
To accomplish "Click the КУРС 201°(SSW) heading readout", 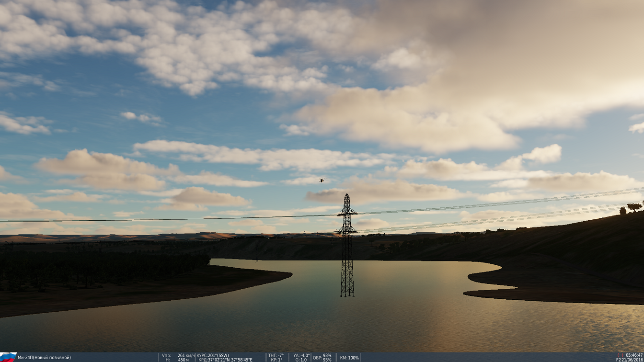I will (213, 355).
